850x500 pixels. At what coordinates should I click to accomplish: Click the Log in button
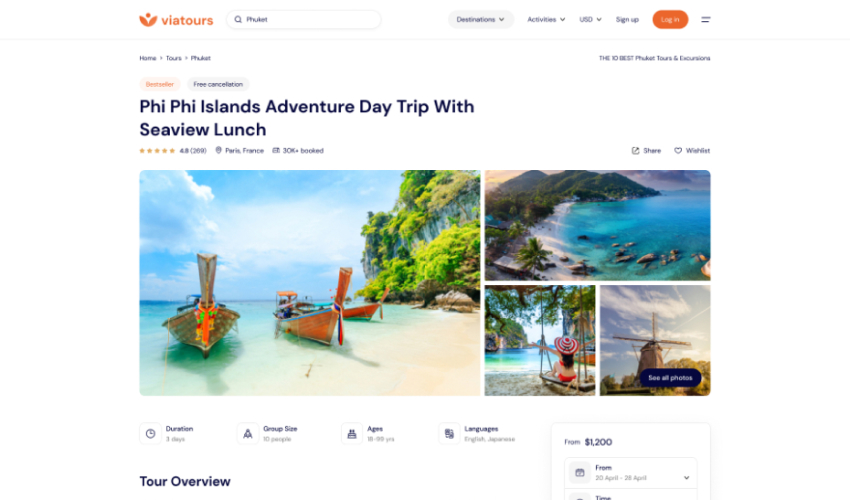point(670,20)
